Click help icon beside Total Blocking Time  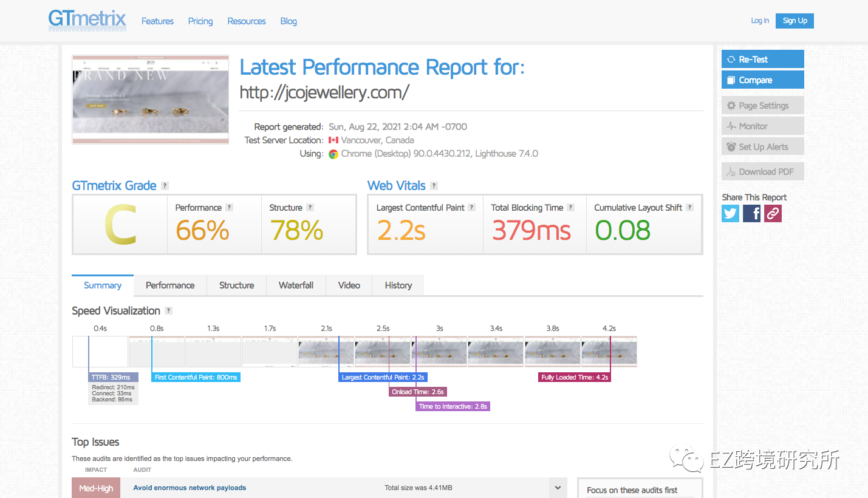pyautogui.click(x=570, y=207)
